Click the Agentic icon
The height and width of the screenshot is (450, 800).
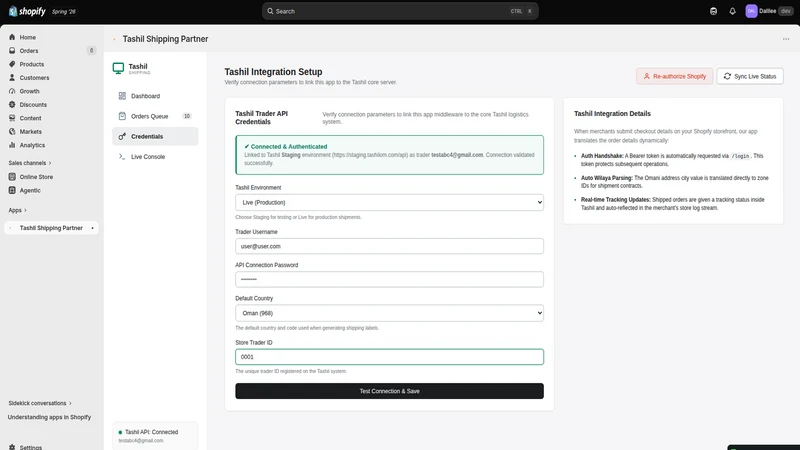point(12,190)
